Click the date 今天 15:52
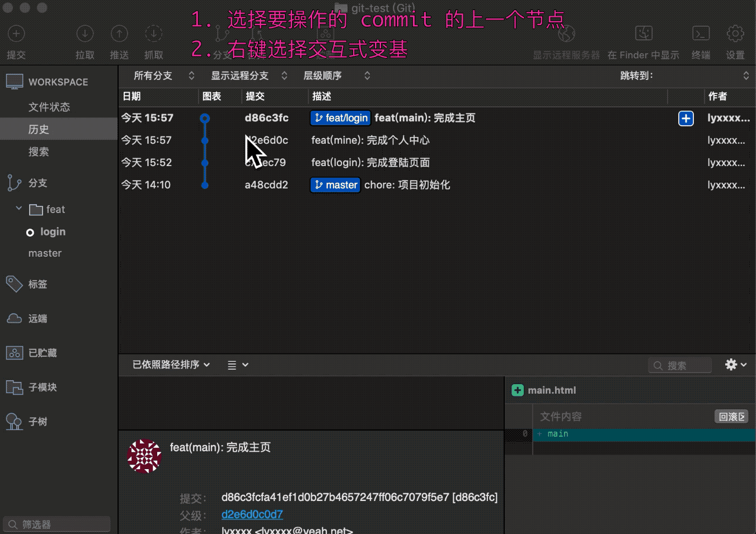The image size is (756, 534). [x=147, y=163]
